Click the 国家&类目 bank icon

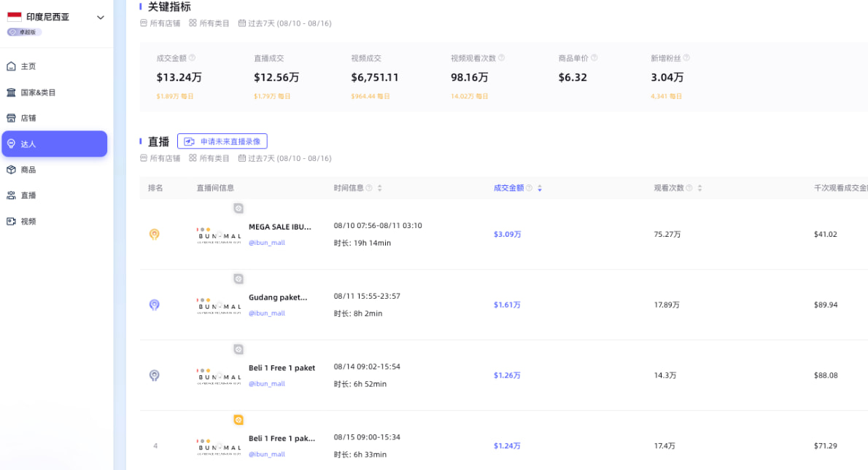point(11,93)
